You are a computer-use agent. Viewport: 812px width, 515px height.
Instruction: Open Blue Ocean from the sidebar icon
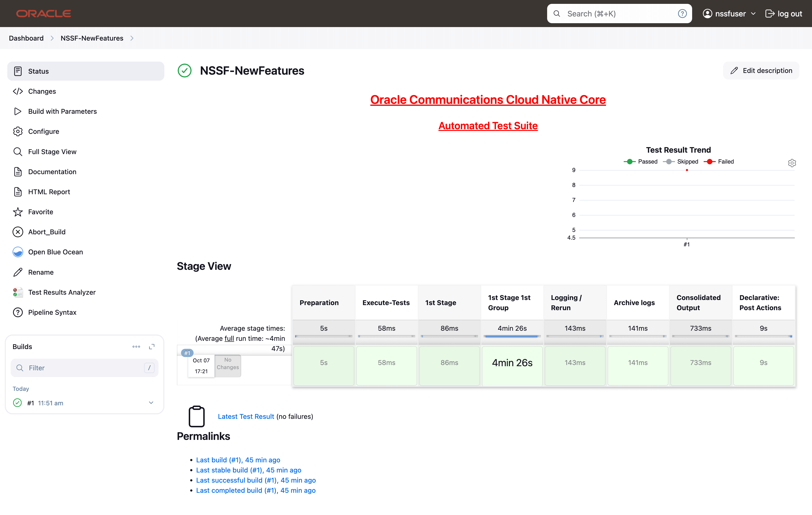coord(18,252)
